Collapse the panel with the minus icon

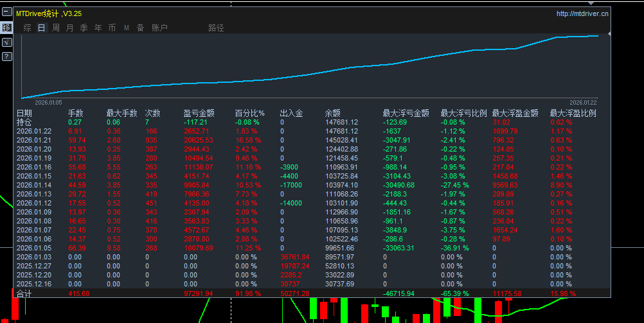click(6, 12)
